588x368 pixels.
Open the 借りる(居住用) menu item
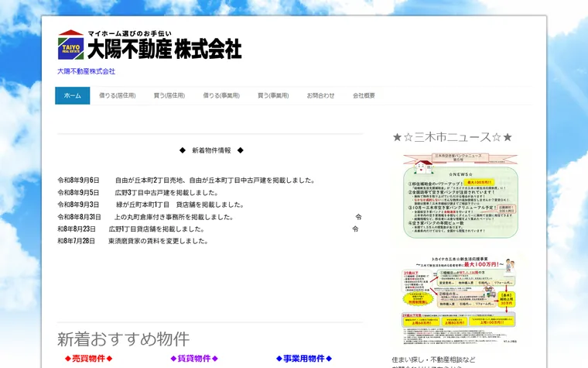click(118, 96)
